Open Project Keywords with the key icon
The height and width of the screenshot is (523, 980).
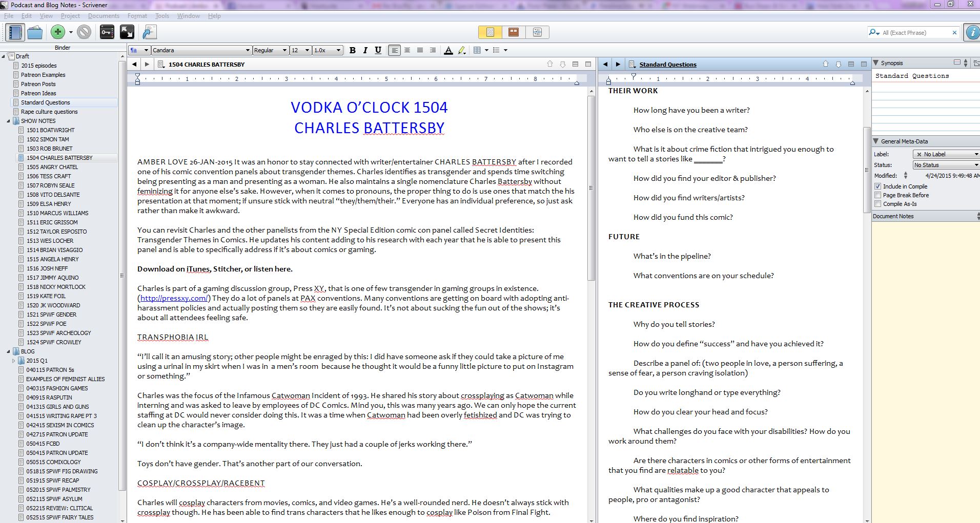[107, 32]
